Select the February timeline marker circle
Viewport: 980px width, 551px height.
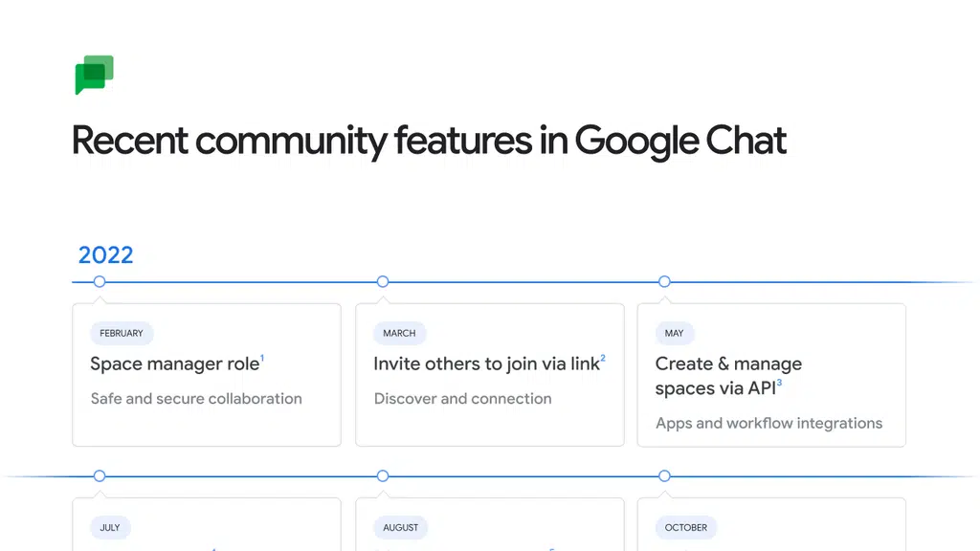[x=100, y=282]
